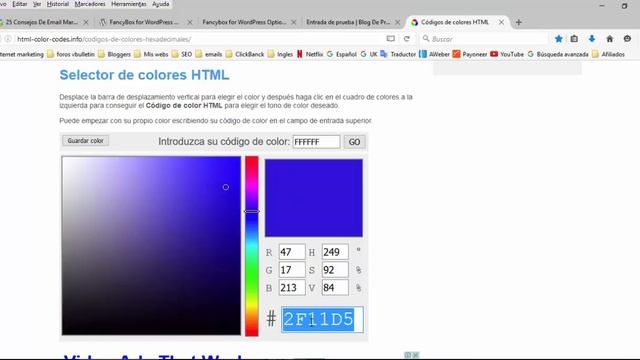The height and width of the screenshot is (360, 640).
Task: Click the bookmark star icon
Action: pyautogui.click(x=558, y=39)
